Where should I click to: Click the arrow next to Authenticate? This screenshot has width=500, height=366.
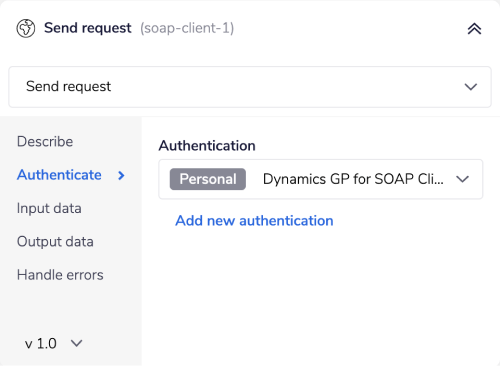click(x=121, y=175)
